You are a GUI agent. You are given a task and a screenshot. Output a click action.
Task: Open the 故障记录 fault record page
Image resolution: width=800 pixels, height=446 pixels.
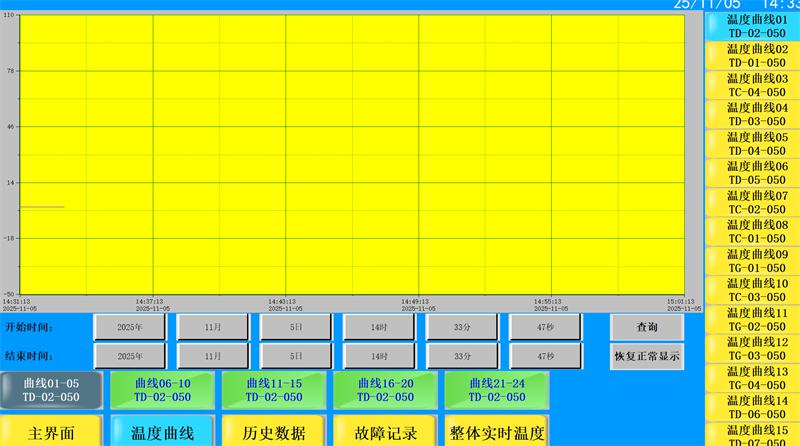[385, 432]
